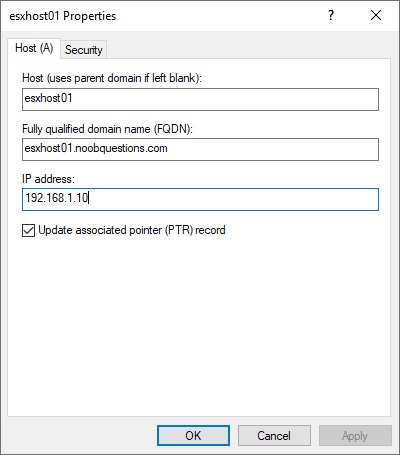Click the 'Host (uses parent domain if left blank):' label

click(x=112, y=78)
